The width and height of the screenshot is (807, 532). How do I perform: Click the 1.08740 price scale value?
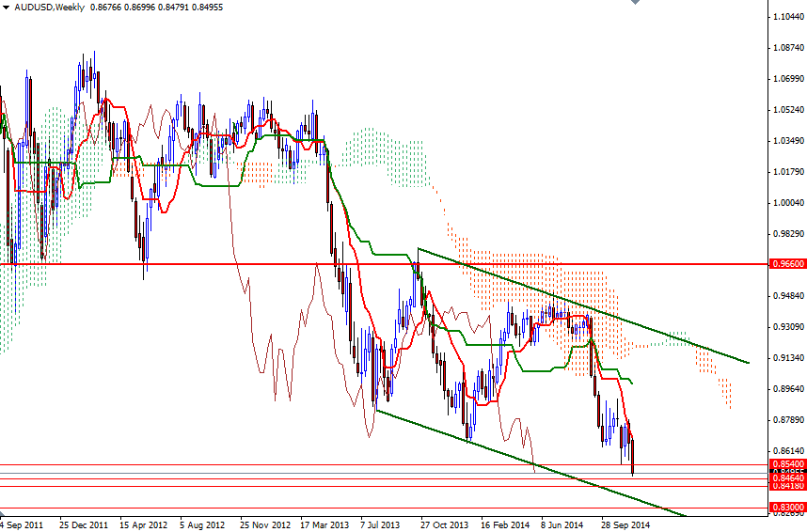[x=788, y=47]
